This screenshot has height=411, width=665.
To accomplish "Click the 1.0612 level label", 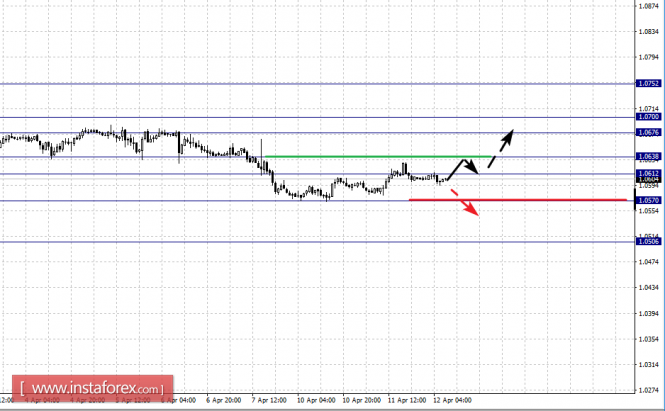I will [x=648, y=173].
